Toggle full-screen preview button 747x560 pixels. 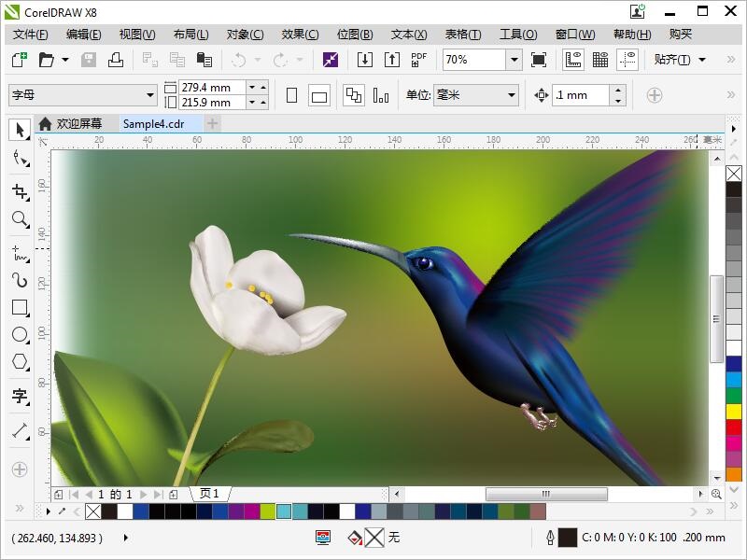click(x=539, y=60)
